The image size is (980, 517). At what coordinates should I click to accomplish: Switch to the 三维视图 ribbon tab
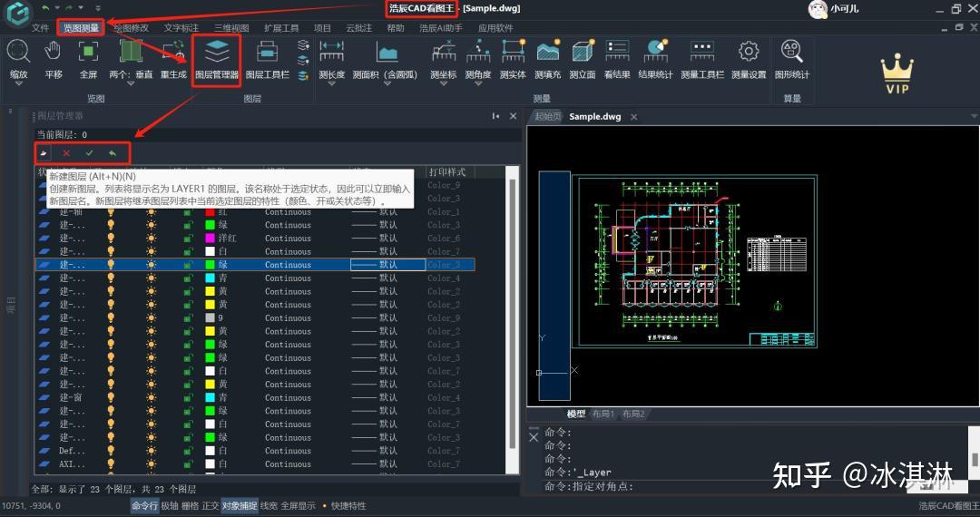[x=231, y=28]
